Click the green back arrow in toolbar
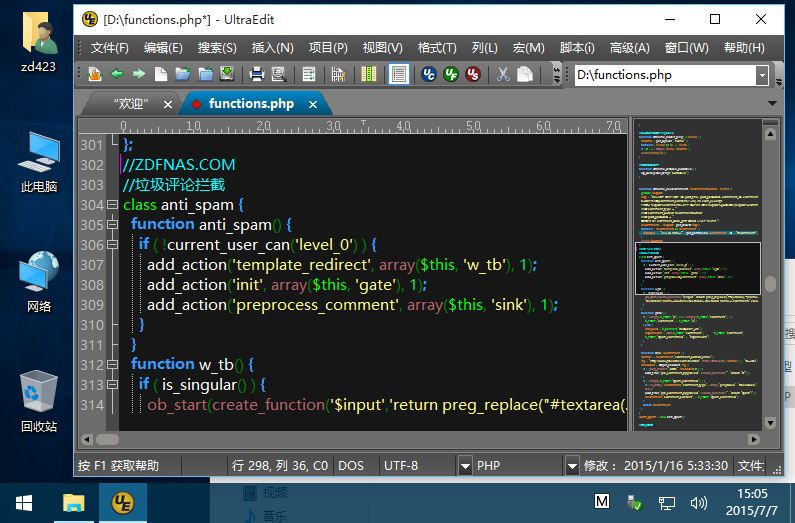The height and width of the screenshot is (523, 795). point(117,74)
